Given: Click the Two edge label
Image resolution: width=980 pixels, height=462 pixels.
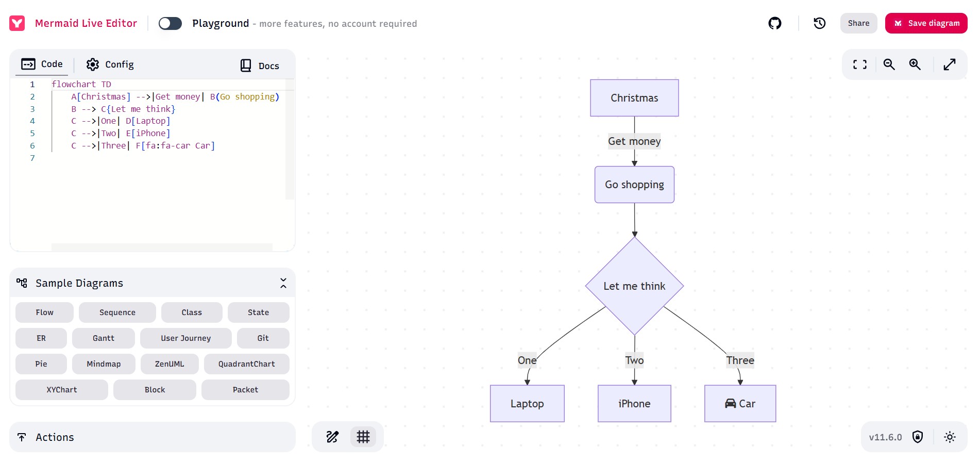Looking at the screenshot, I should tap(634, 360).
